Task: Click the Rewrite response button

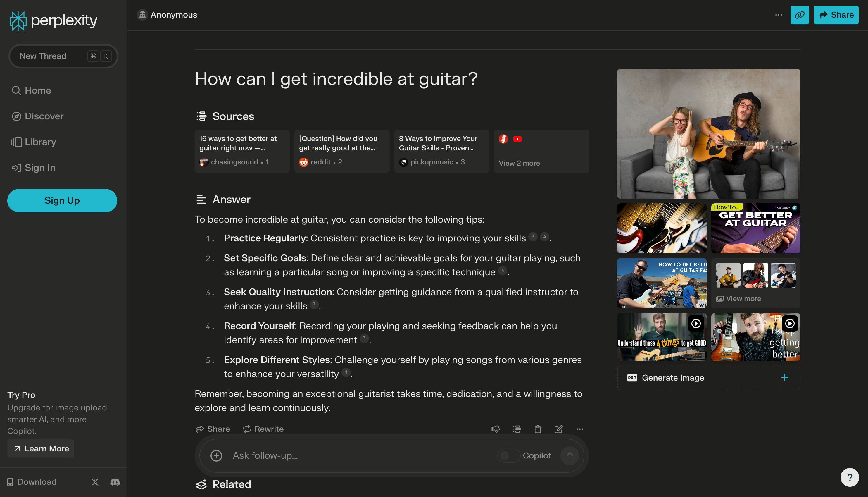Action: pos(263,429)
